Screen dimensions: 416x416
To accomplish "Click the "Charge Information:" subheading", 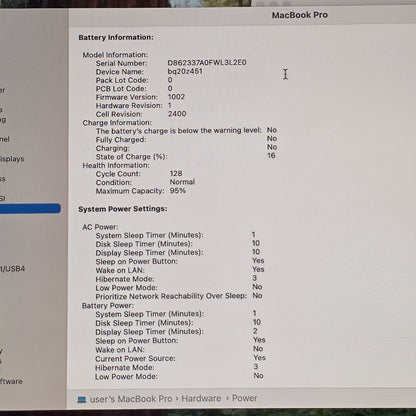I will click(x=117, y=123).
